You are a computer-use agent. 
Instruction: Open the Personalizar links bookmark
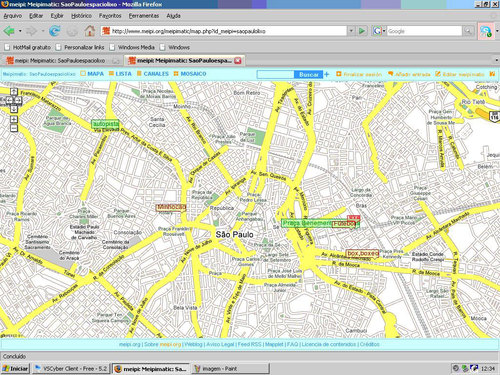click(x=80, y=47)
